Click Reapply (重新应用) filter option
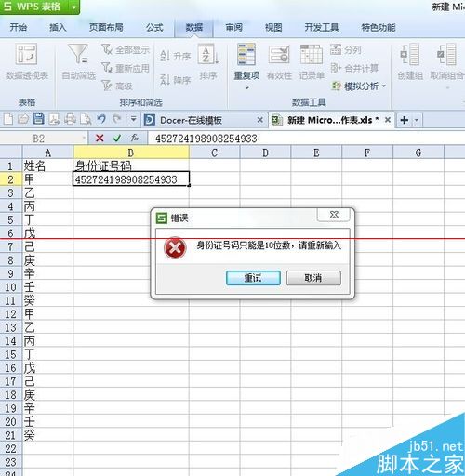The image size is (465, 476). (126, 68)
